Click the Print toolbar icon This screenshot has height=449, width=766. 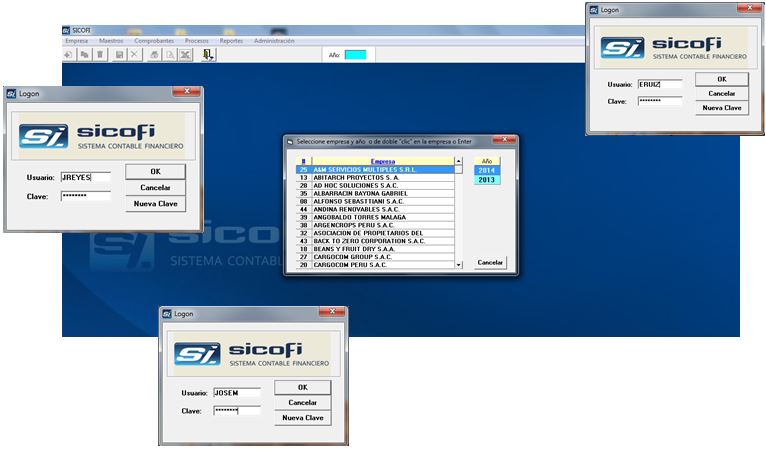coord(154,55)
